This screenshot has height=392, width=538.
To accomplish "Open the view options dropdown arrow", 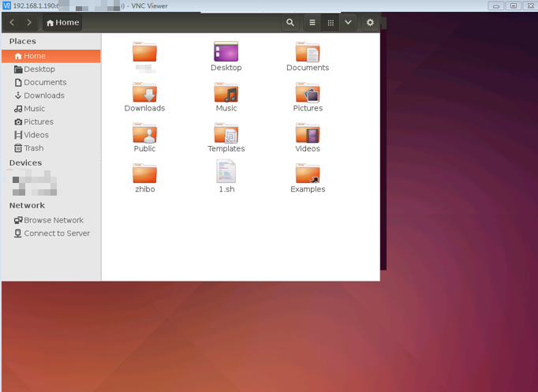I will tap(348, 22).
